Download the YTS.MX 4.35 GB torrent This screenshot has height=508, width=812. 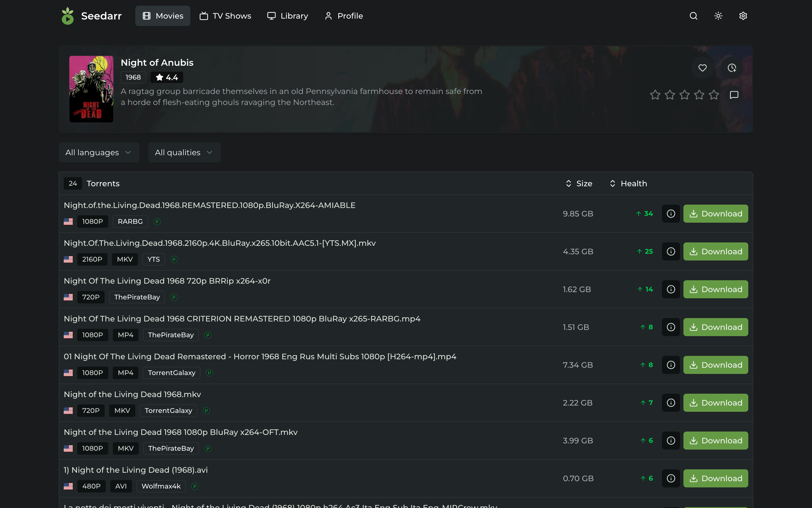coord(716,252)
